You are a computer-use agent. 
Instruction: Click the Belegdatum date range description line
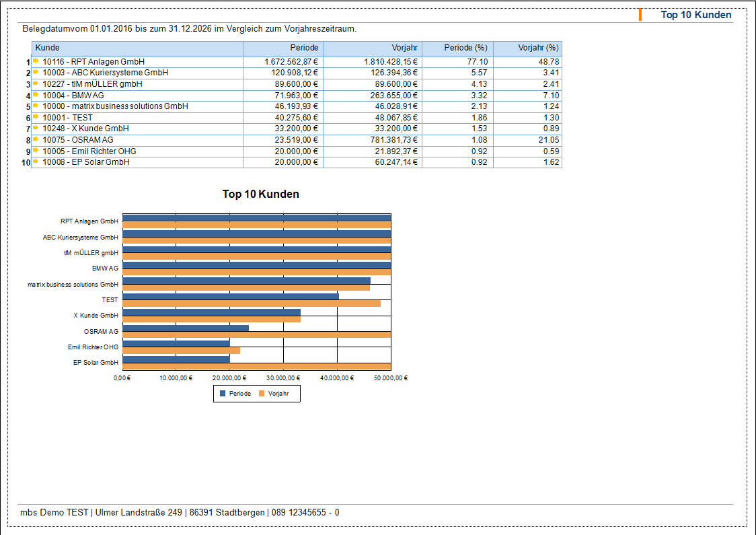click(190, 29)
